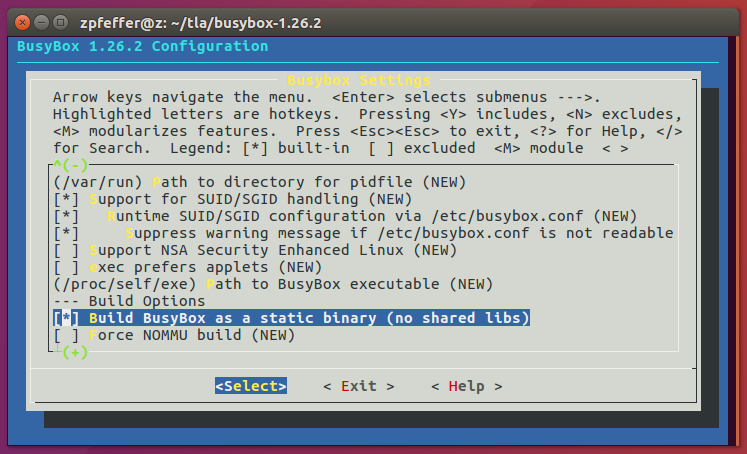This screenshot has width=747, height=454.
Task: Select the /var/run pidfile path entry
Action: pyautogui.click(x=260, y=182)
